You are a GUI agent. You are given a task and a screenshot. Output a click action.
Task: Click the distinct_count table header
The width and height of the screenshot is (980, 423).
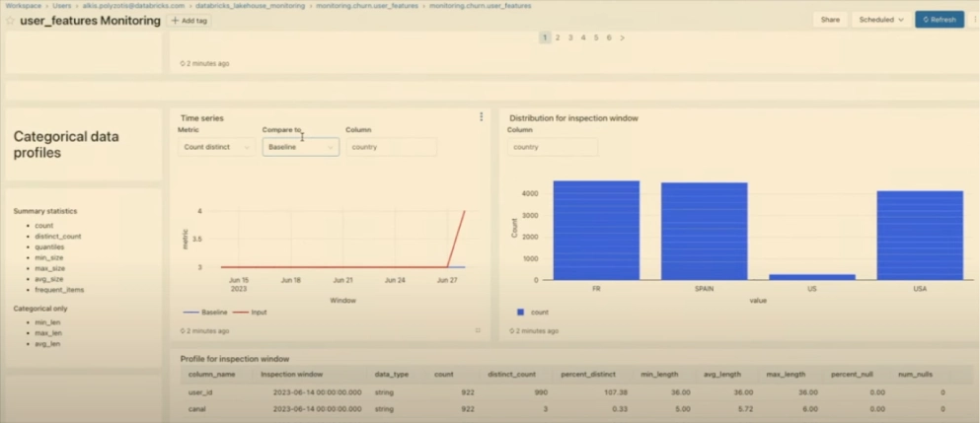(512, 375)
